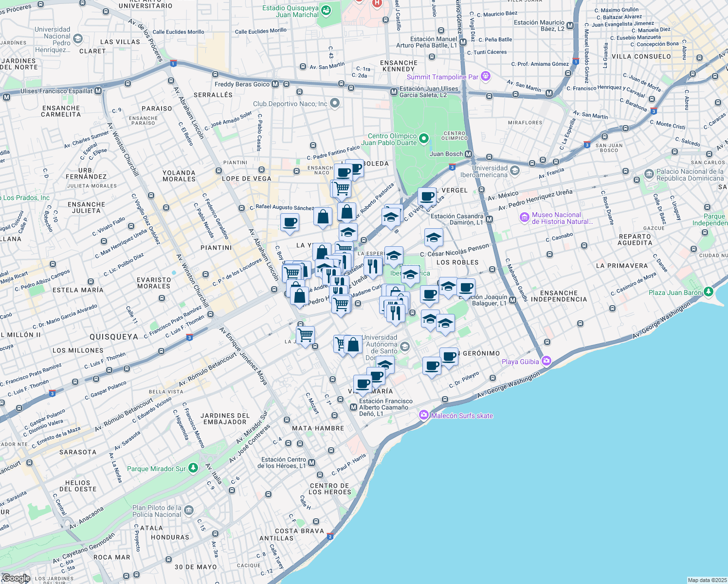This screenshot has width=728, height=584.
Task: Click the Juan Bosch metro station icon
Action: click(469, 154)
